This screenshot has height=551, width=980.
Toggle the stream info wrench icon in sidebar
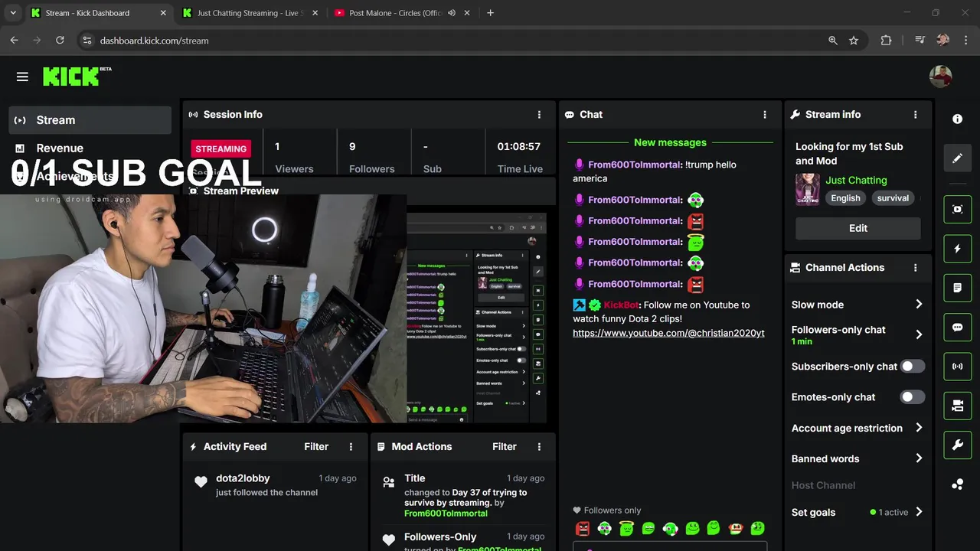[957, 445]
